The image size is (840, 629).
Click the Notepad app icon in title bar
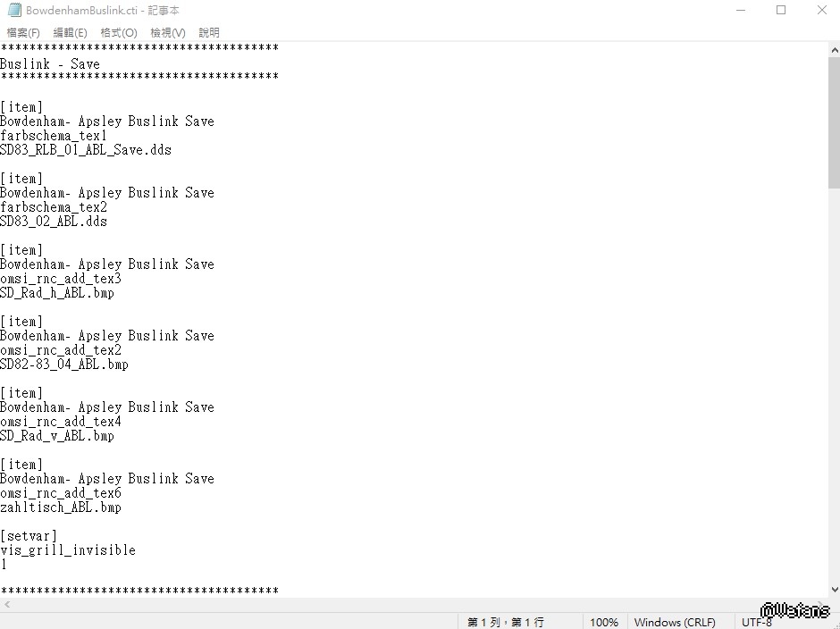[x=14, y=10]
